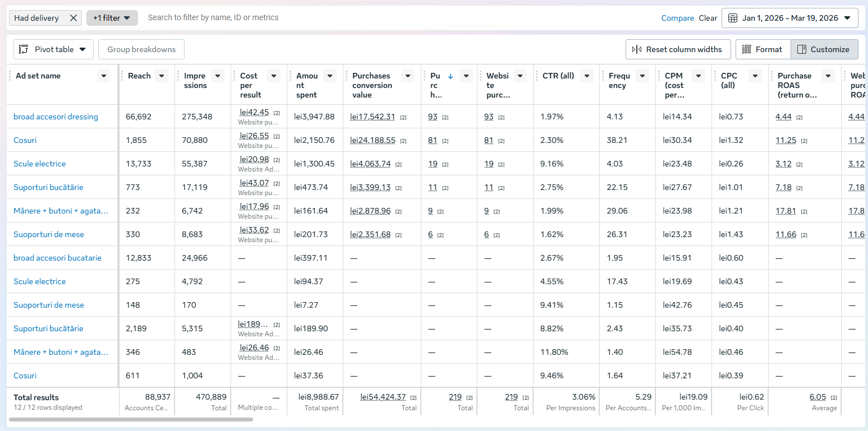Image resolution: width=868 pixels, height=431 pixels.
Task: Open Frequency column dropdown arrow
Action: click(642, 76)
